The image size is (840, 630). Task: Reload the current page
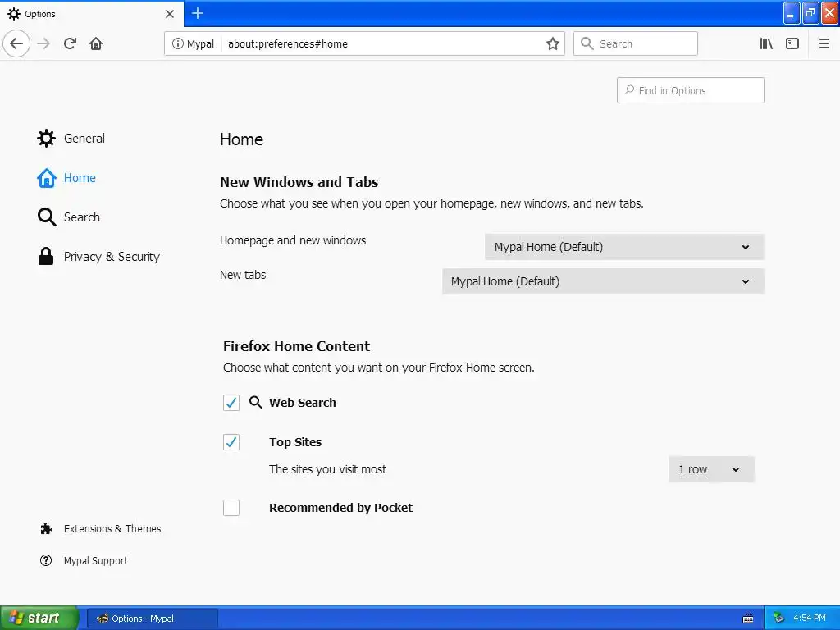pyautogui.click(x=70, y=43)
